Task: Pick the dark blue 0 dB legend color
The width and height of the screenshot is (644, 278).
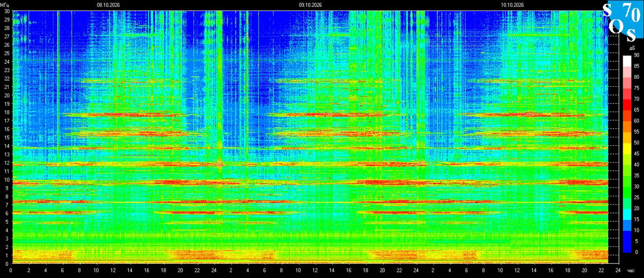Action: (x=627, y=247)
